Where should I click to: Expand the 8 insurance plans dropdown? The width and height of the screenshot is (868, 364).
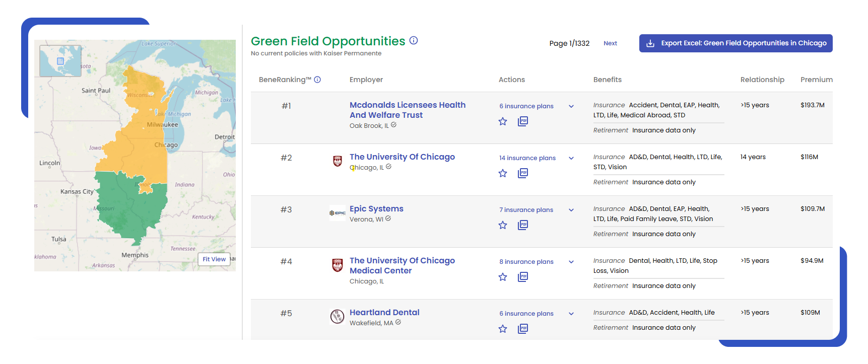point(571,262)
